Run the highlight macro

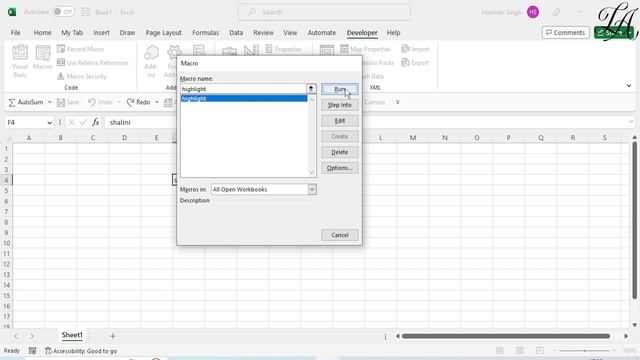tap(340, 89)
